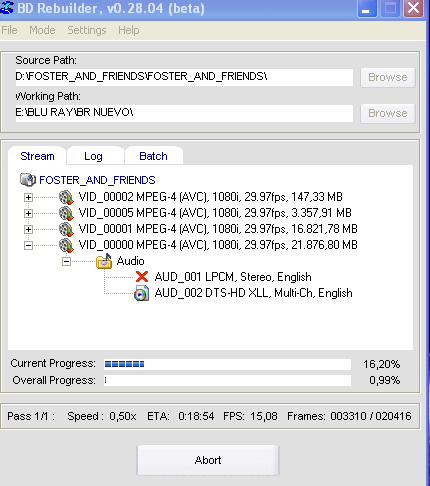Toggle the red X on AUD_001 LPCM

(142, 277)
